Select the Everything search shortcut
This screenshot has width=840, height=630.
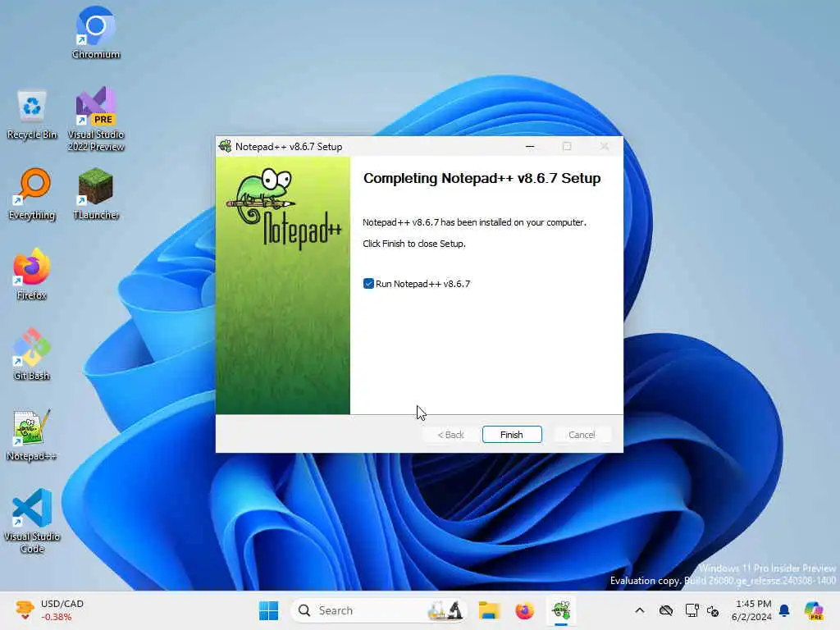(x=32, y=194)
